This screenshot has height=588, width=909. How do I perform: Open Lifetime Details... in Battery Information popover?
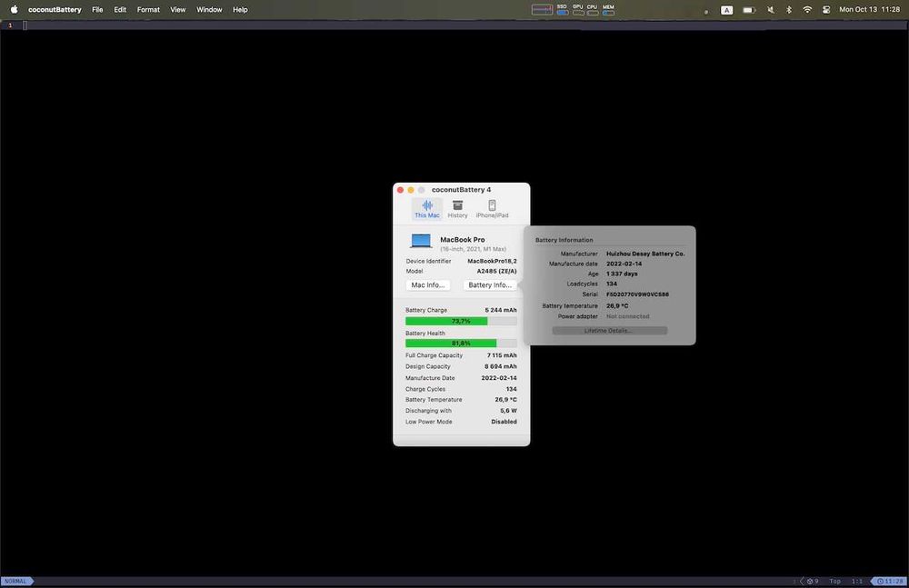pyautogui.click(x=609, y=331)
